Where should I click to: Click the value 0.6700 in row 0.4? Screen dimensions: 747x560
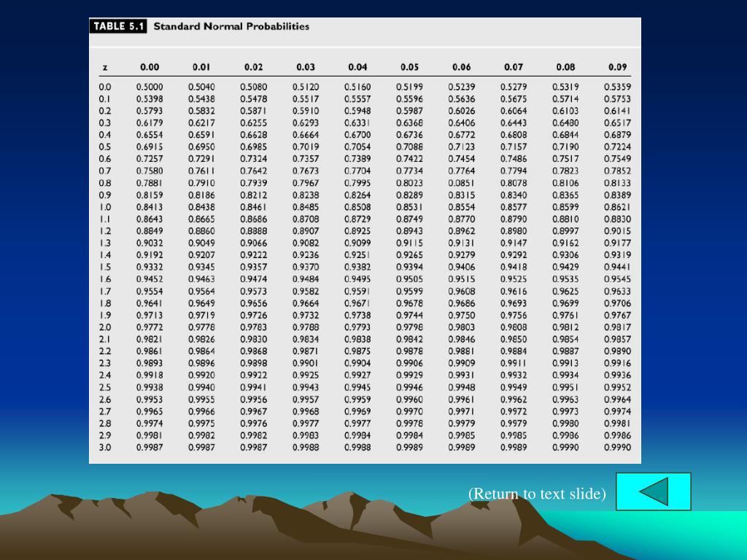[357, 135]
